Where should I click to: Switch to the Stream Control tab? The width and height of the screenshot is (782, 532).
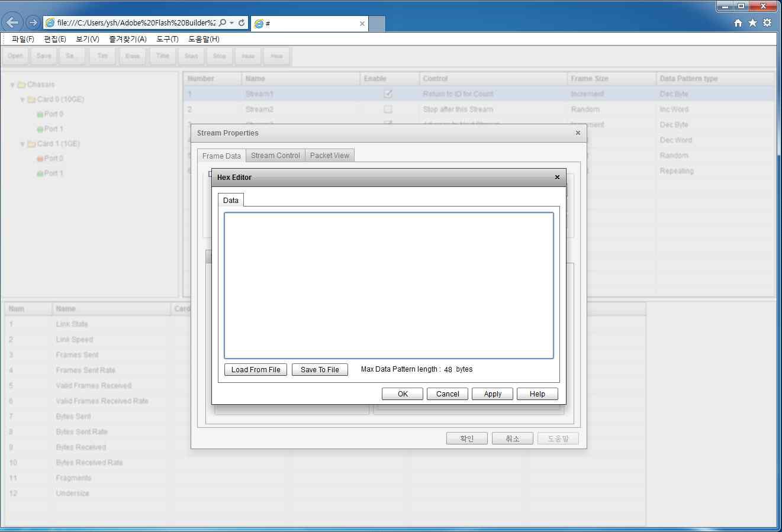(x=275, y=155)
